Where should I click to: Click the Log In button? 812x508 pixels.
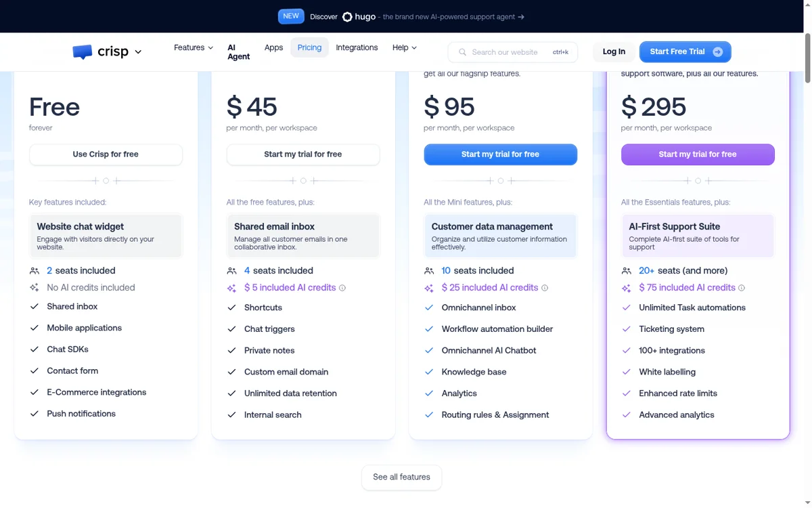pos(614,51)
